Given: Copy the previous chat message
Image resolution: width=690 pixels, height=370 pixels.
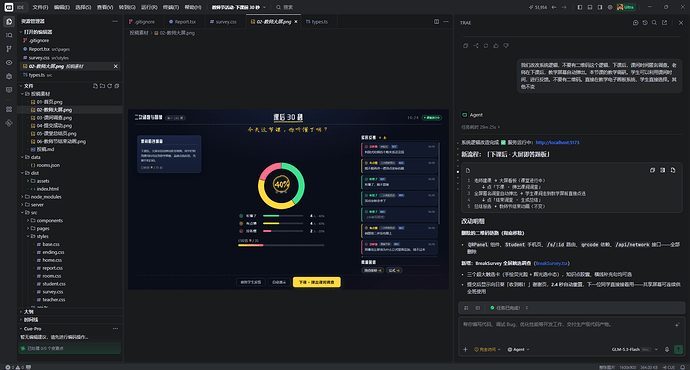Looking at the screenshot, I should point(466,46).
